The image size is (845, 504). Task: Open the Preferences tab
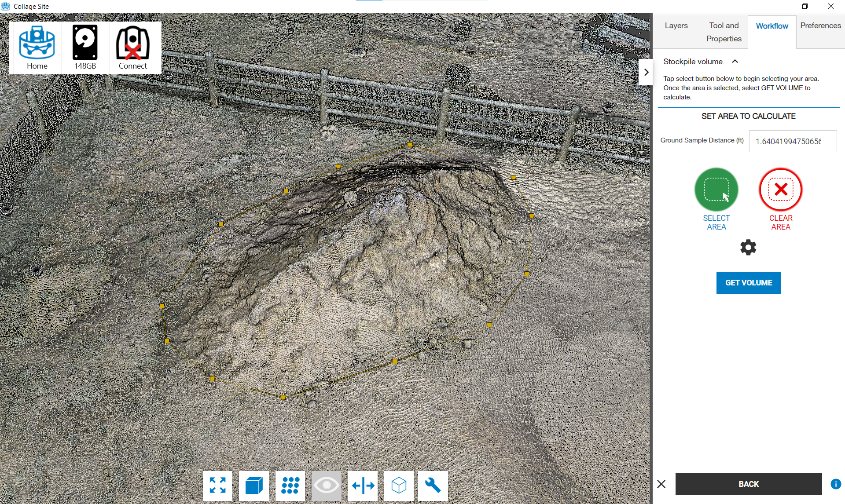(820, 26)
